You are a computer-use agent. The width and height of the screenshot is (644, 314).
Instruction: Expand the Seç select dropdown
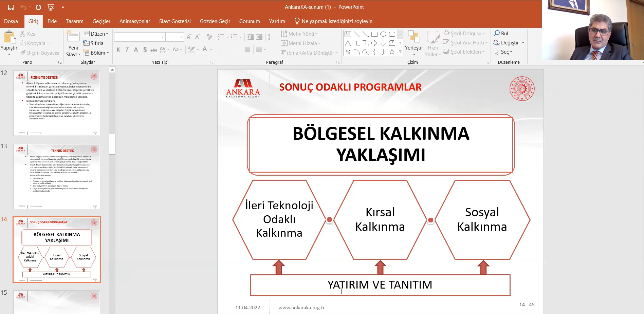pos(503,52)
